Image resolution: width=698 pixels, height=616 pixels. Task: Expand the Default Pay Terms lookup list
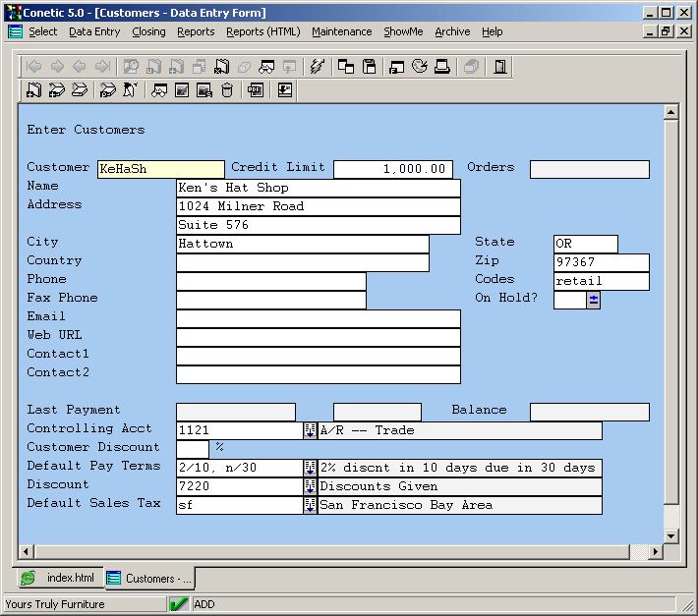(x=310, y=468)
